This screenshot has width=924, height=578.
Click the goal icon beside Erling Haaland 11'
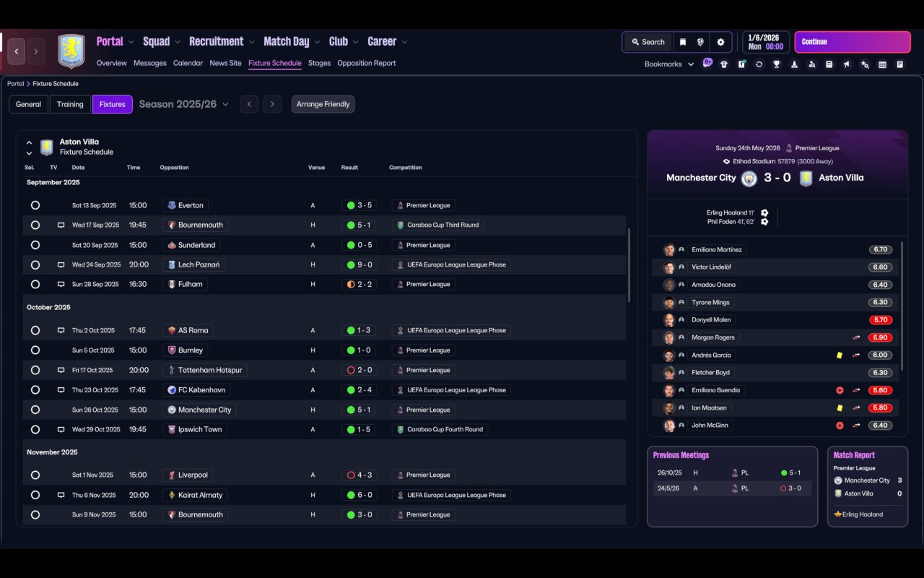tap(764, 213)
